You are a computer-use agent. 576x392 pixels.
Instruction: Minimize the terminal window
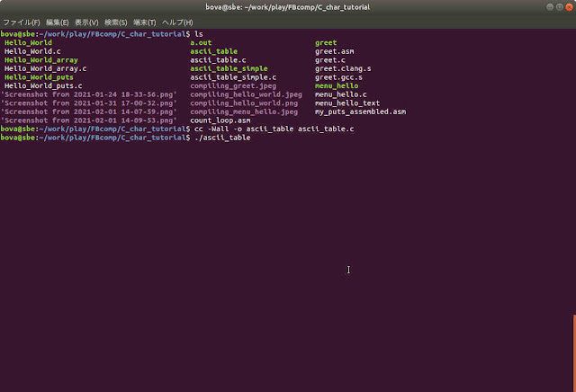[x=550, y=7]
